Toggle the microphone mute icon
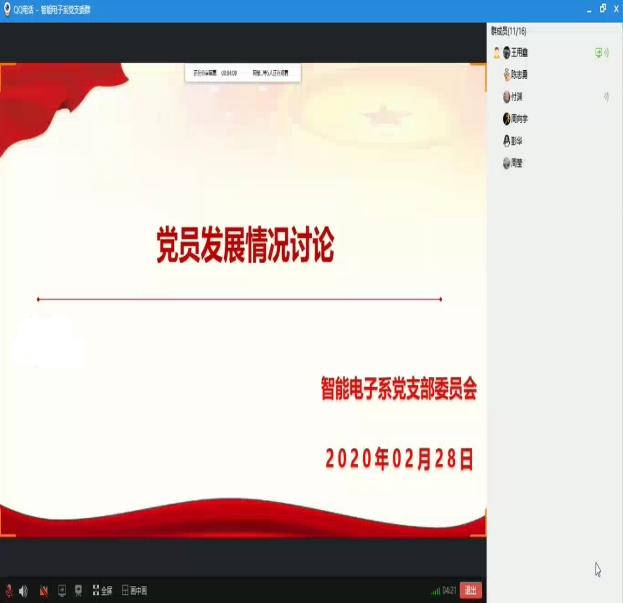 (x=9, y=590)
